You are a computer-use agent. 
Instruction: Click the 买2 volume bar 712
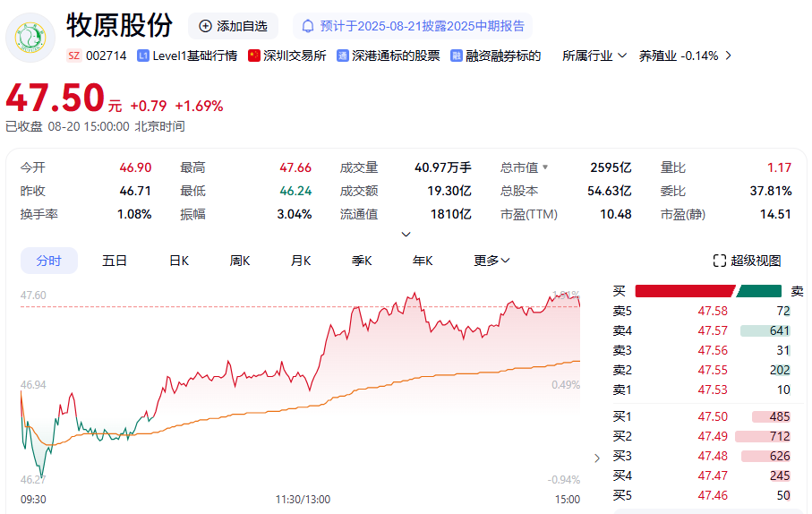click(x=763, y=436)
